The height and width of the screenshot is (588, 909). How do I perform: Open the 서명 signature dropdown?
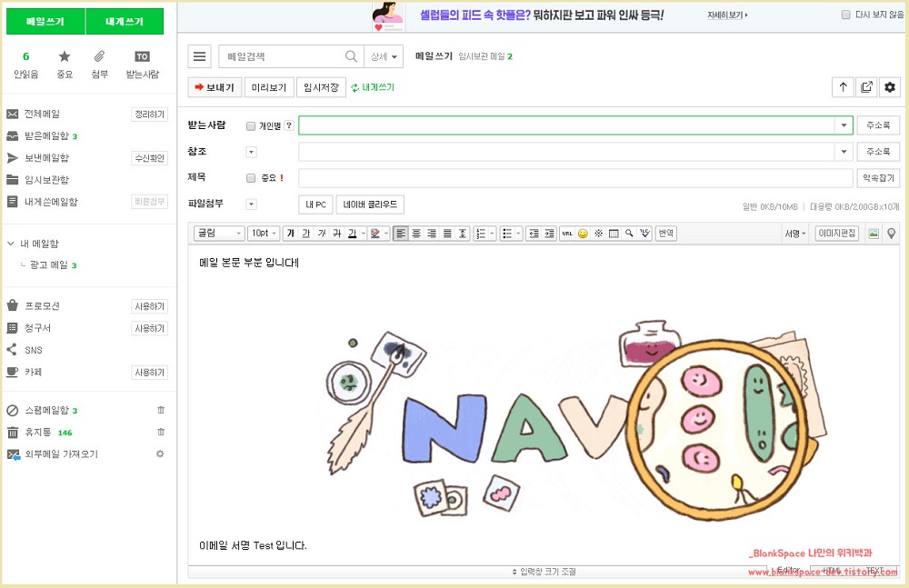(794, 234)
